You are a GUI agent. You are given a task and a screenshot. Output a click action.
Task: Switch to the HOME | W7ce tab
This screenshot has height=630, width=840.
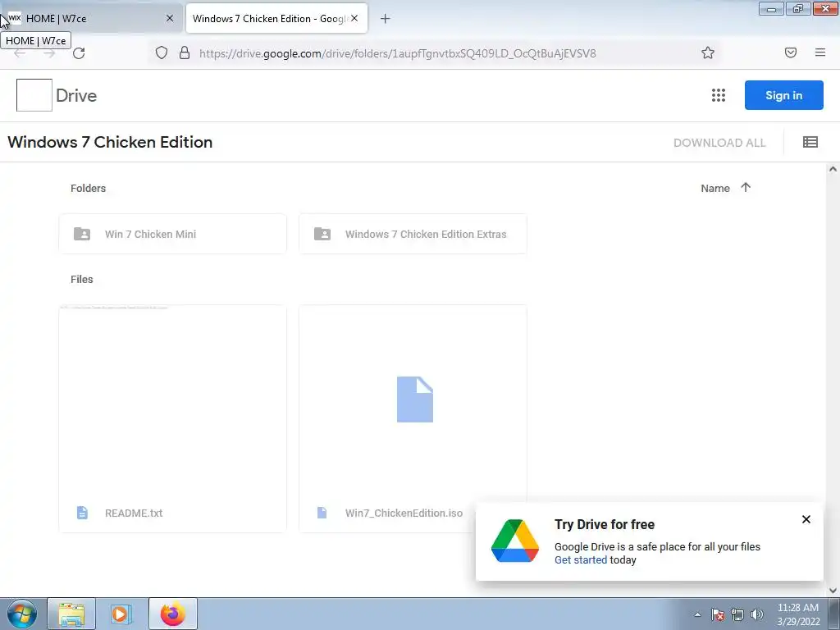point(91,18)
